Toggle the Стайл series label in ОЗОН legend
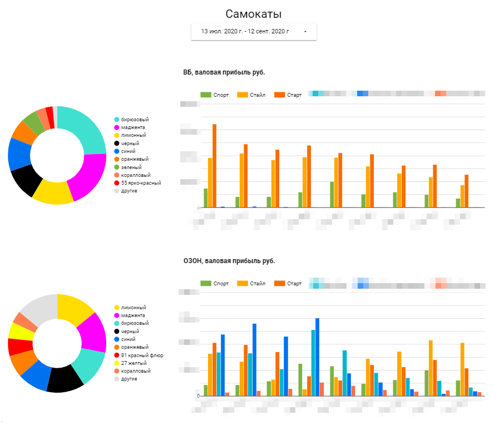This screenshot has height=430, width=504. [x=258, y=284]
